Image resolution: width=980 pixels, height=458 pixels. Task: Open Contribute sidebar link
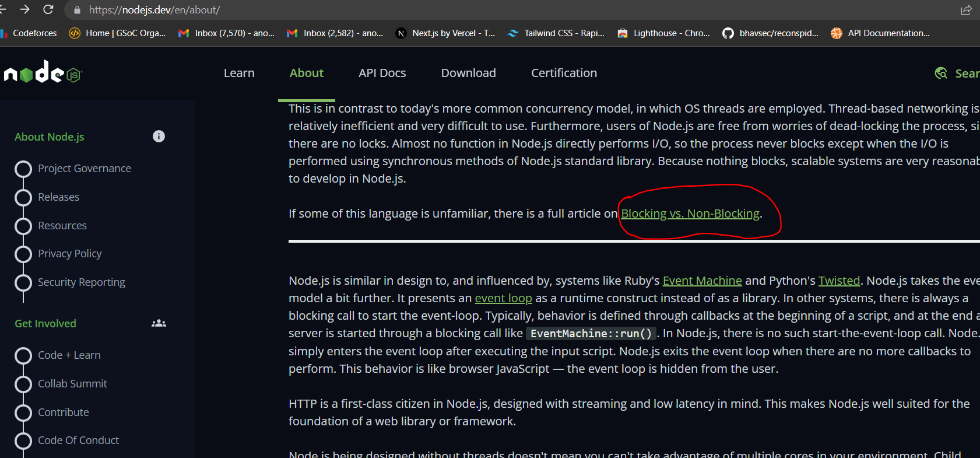[x=64, y=412]
